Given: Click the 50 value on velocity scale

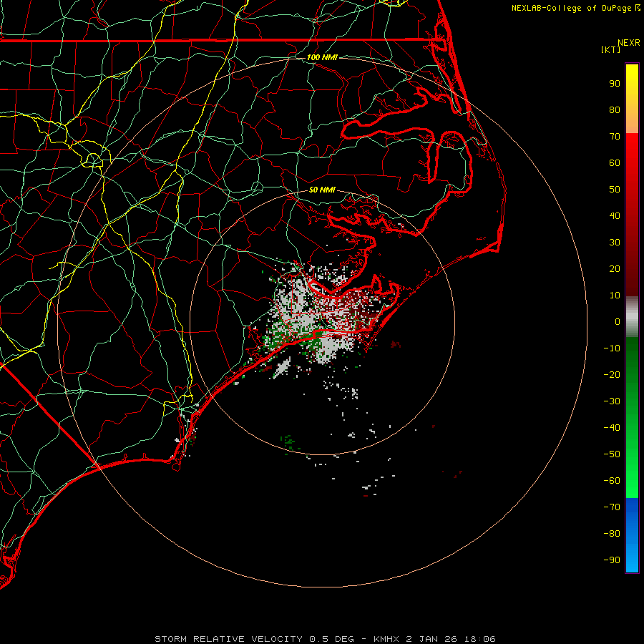Looking at the screenshot, I should click(x=615, y=190).
